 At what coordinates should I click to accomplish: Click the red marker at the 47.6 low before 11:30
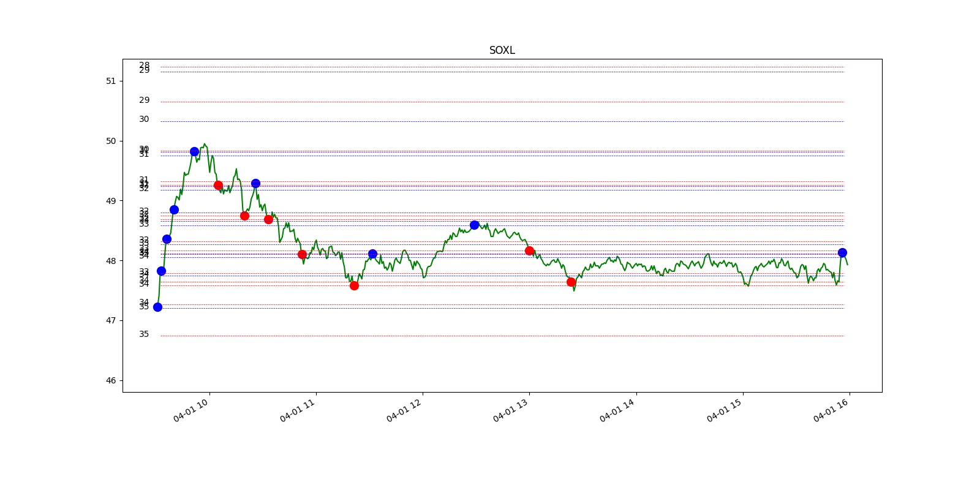354,285
